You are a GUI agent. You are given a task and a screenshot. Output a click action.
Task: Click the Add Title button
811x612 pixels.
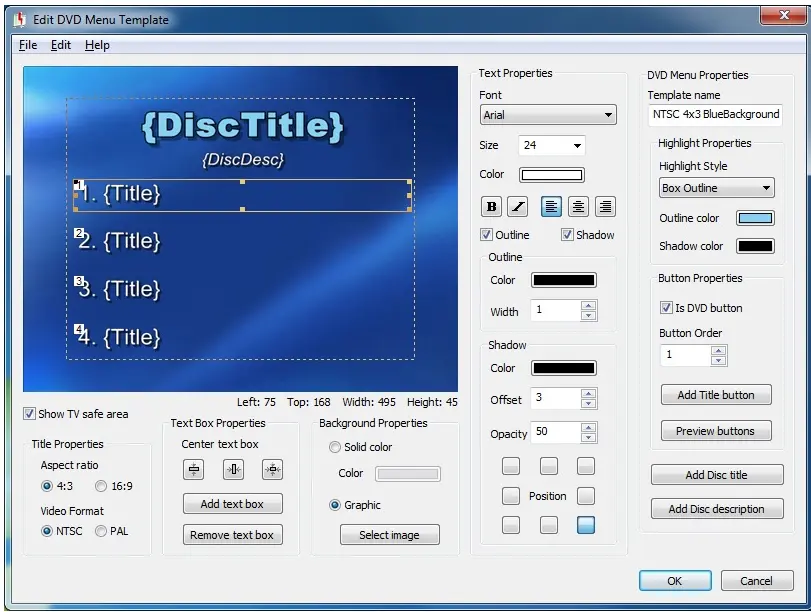pos(715,395)
